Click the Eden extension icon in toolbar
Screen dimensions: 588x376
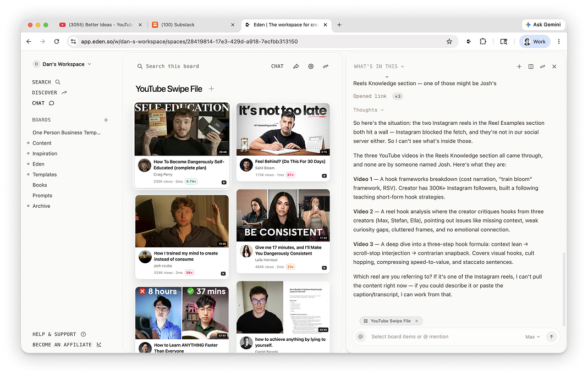(469, 42)
